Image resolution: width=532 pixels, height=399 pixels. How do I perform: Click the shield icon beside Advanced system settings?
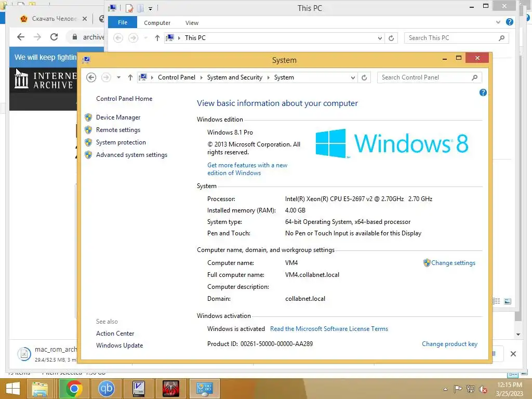point(88,155)
